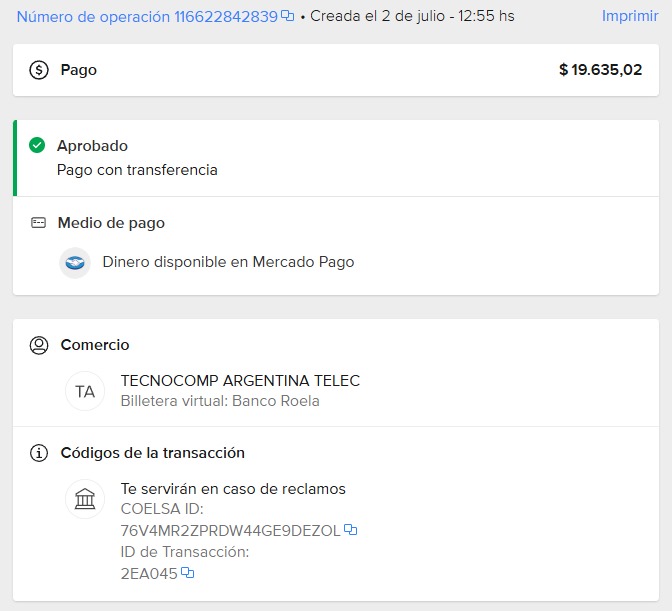
Task: Click the Imprimir link
Action: 629,16
